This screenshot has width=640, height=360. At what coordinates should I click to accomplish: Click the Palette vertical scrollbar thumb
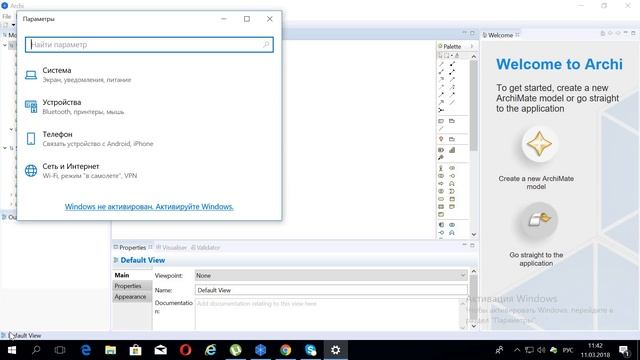click(x=473, y=105)
